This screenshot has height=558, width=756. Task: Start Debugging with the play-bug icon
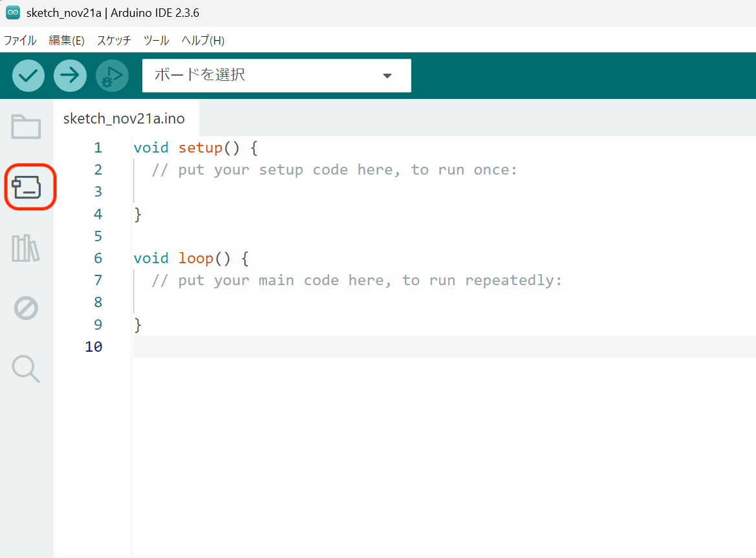click(112, 76)
